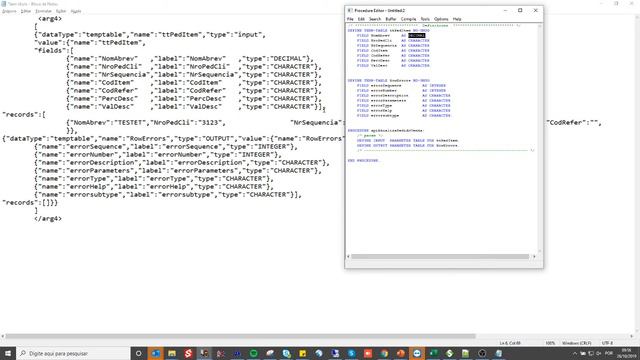Click the horizontal scrollbar in Procedure Editor
640x360 pixels.
[440, 256]
